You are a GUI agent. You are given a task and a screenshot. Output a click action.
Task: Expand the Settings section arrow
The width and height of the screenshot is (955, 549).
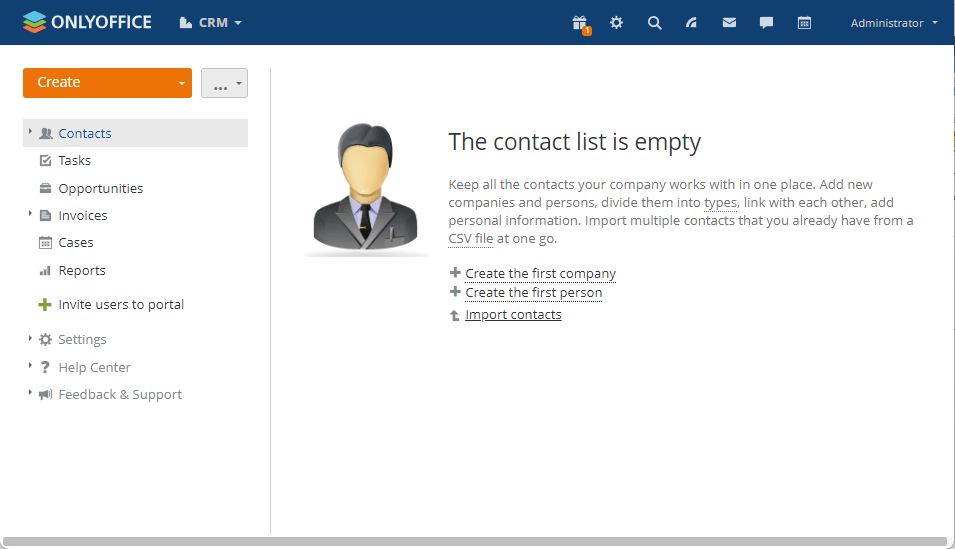tap(30, 339)
